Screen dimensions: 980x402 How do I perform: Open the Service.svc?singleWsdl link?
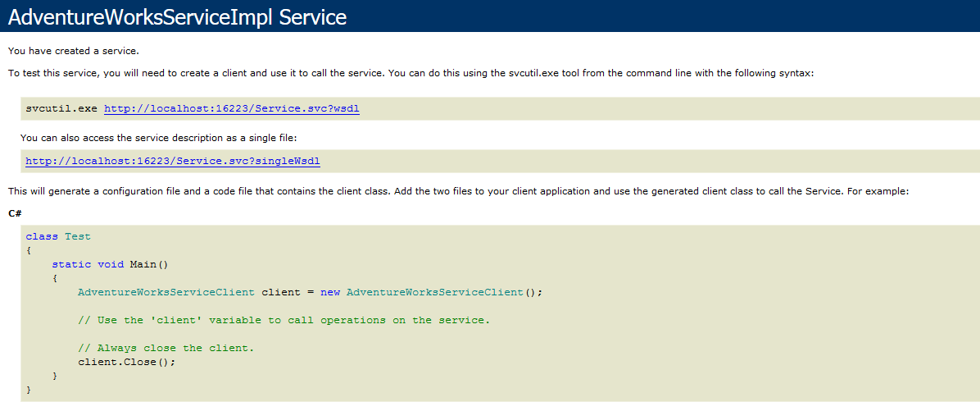[x=172, y=161]
